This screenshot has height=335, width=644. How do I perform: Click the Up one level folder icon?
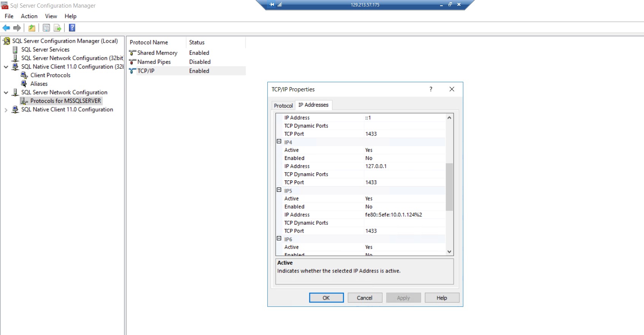pos(32,28)
